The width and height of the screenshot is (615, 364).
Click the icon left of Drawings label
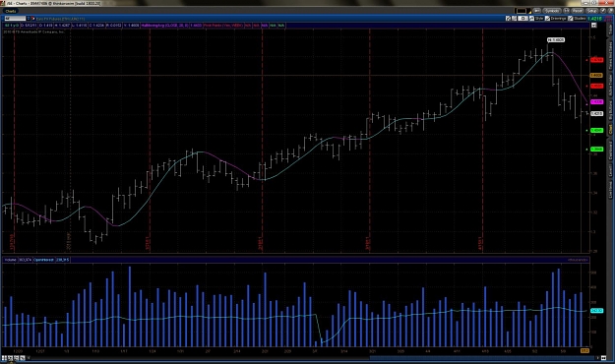(x=547, y=19)
